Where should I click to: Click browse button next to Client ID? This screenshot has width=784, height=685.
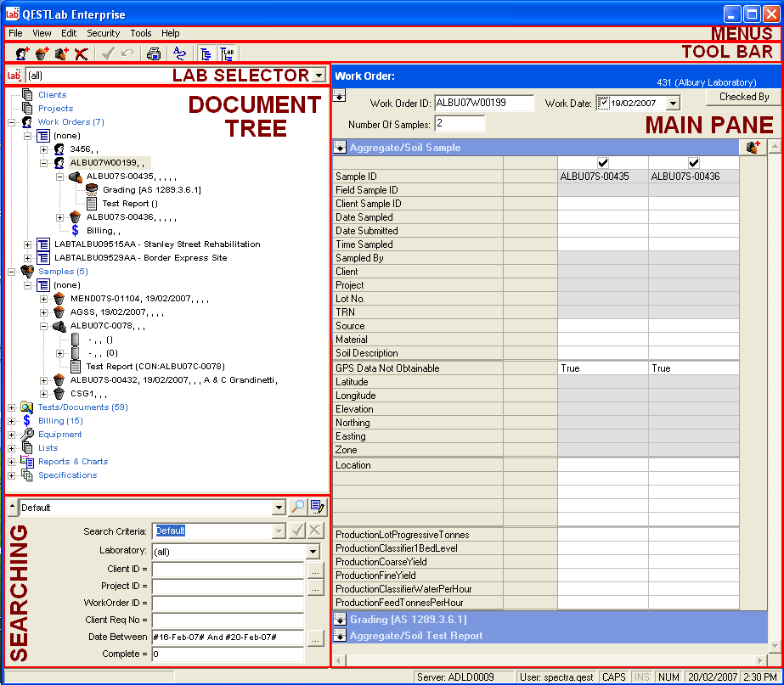point(315,570)
